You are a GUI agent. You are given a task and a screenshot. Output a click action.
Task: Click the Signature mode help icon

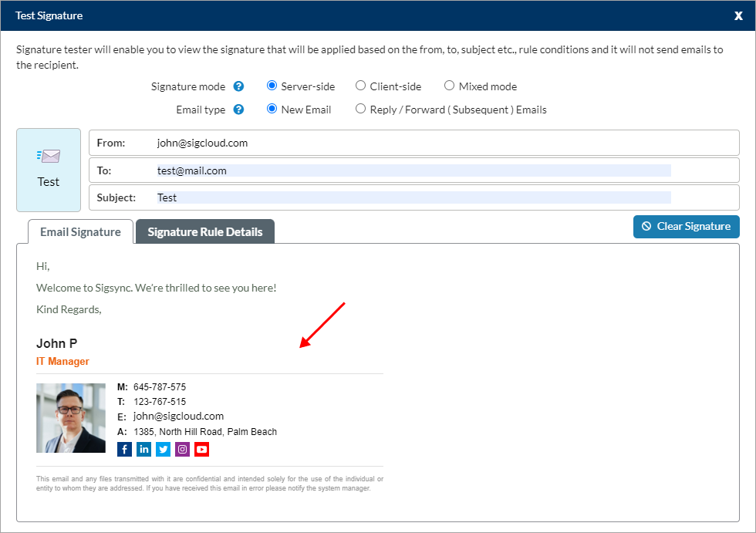point(239,86)
